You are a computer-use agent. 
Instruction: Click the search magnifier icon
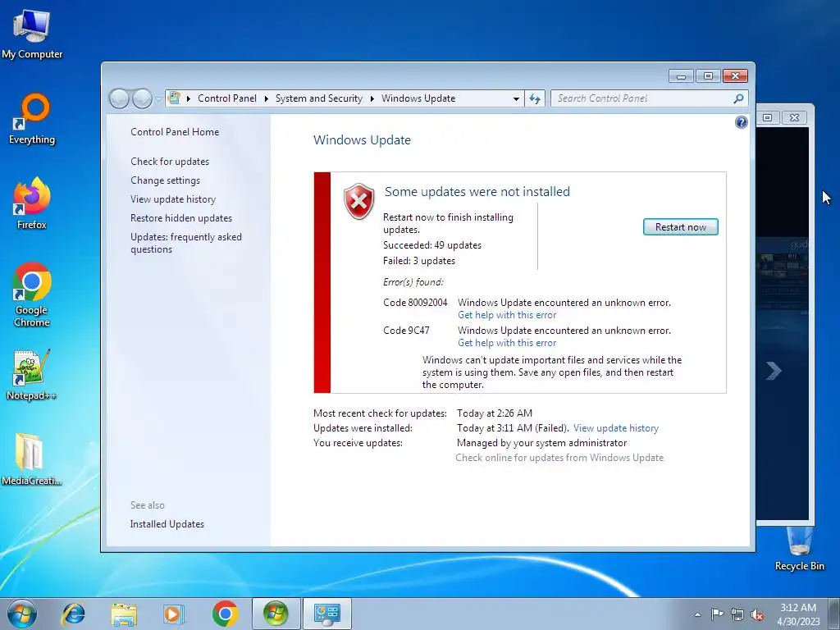(x=739, y=98)
